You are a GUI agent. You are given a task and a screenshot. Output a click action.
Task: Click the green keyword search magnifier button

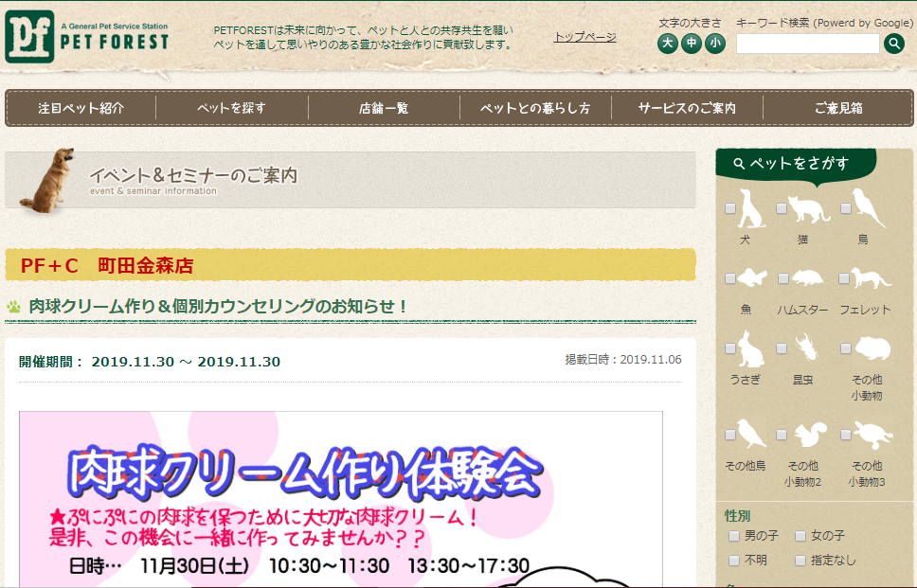[893, 44]
